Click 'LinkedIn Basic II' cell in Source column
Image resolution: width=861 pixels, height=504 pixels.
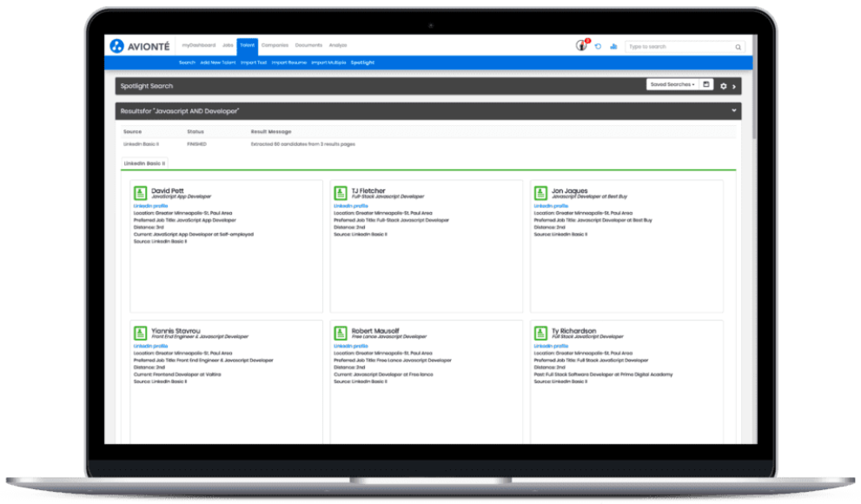coord(141,144)
